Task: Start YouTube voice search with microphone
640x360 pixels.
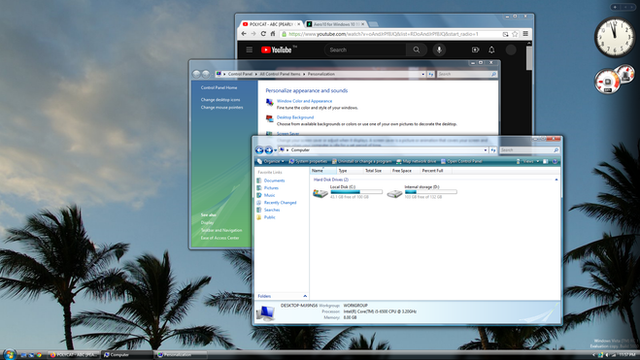Action: pyautogui.click(x=439, y=50)
